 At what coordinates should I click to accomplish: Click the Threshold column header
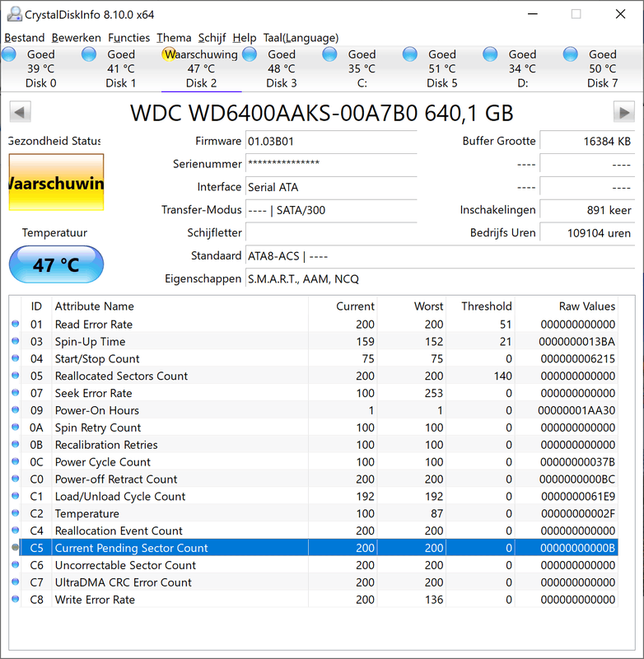tap(480, 306)
